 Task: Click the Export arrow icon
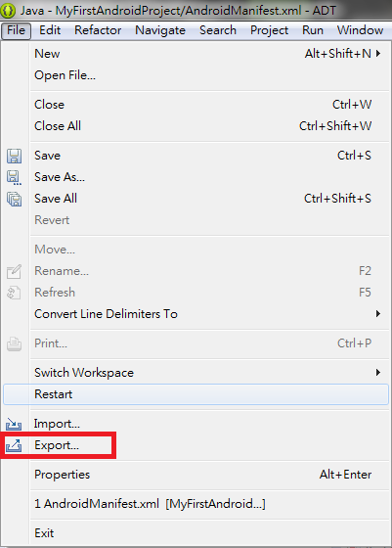(x=14, y=445)
